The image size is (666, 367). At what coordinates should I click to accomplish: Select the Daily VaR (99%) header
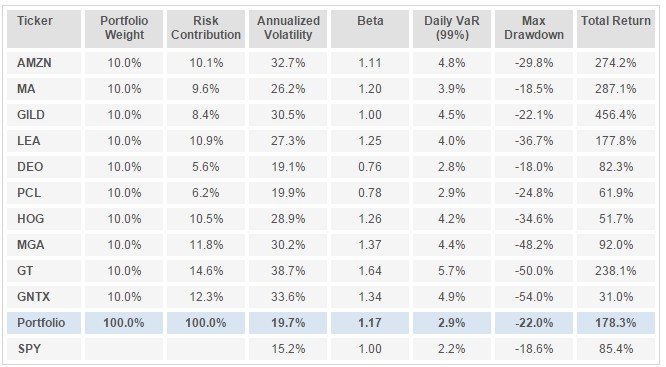(452, 28)
